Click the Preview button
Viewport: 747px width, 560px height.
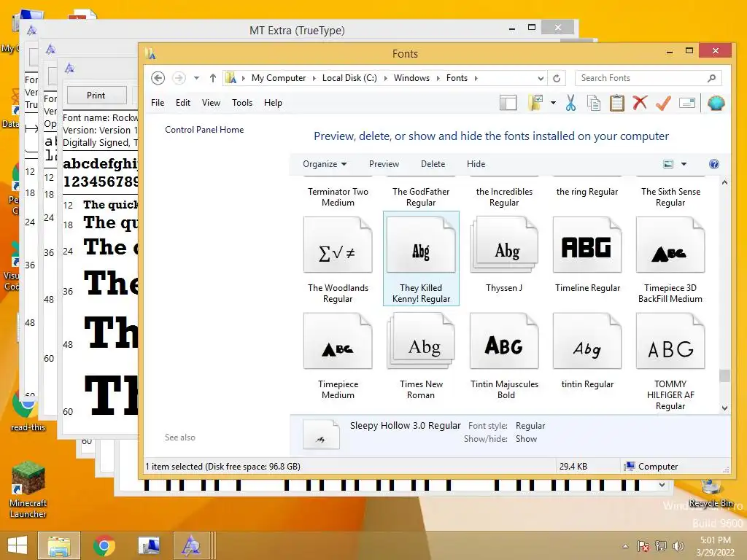pyautogui.click(x=384, y=164)
